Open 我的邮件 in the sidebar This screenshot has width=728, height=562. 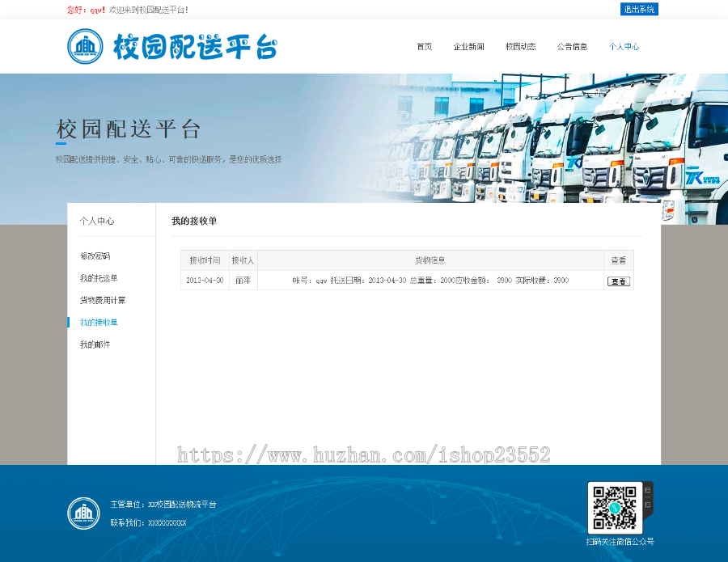tap(94, 344)
